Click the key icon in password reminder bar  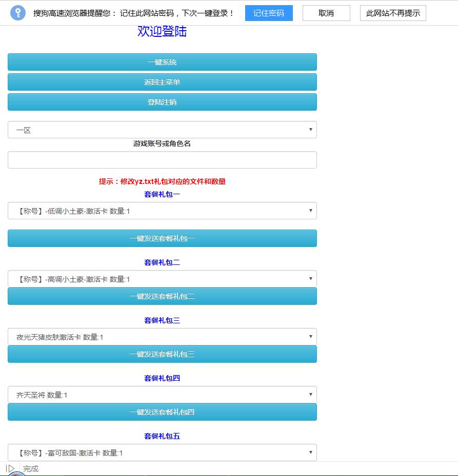18,13
